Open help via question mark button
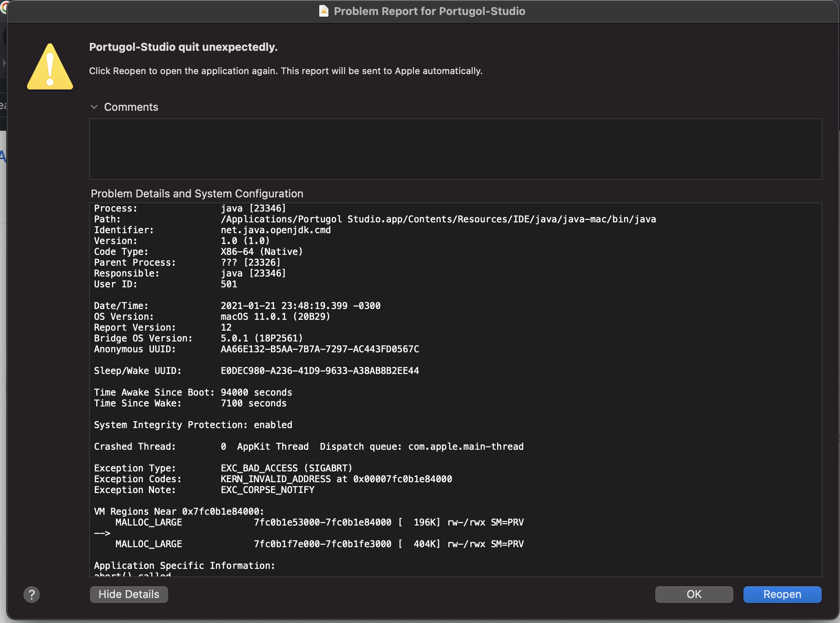This screenshot has height=623, width=840. point(32,595)
